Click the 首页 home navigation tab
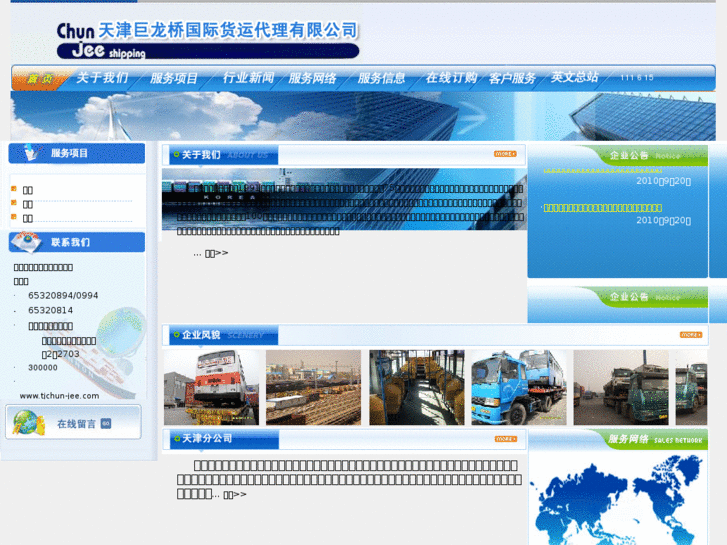Screen dimensions: 727x545 (x=40, y=78)
